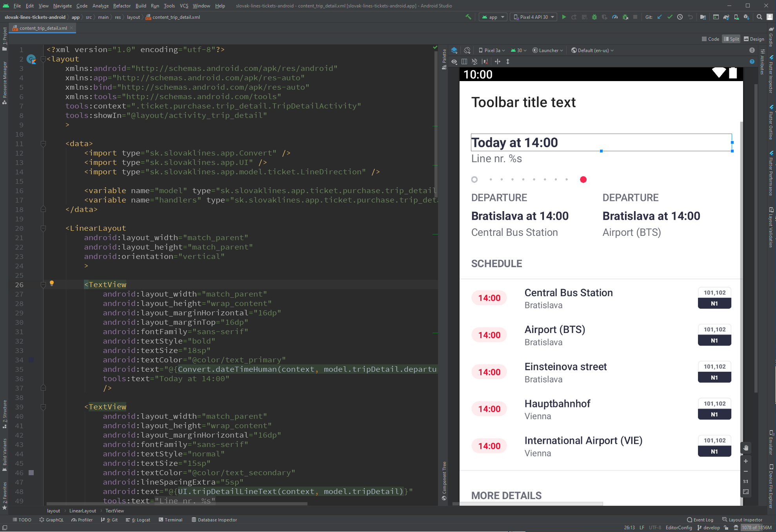Switch editor to Design view mode
Screen dimensions: 776x532
(x=754, y=39)
